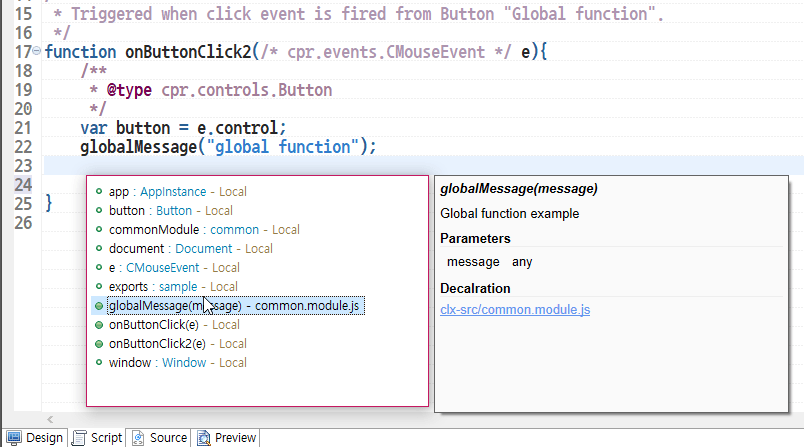Click the 'Decalration' heading in documentation popup
Viewport: 804px width, 447px height.
click(x=475, y=289)
